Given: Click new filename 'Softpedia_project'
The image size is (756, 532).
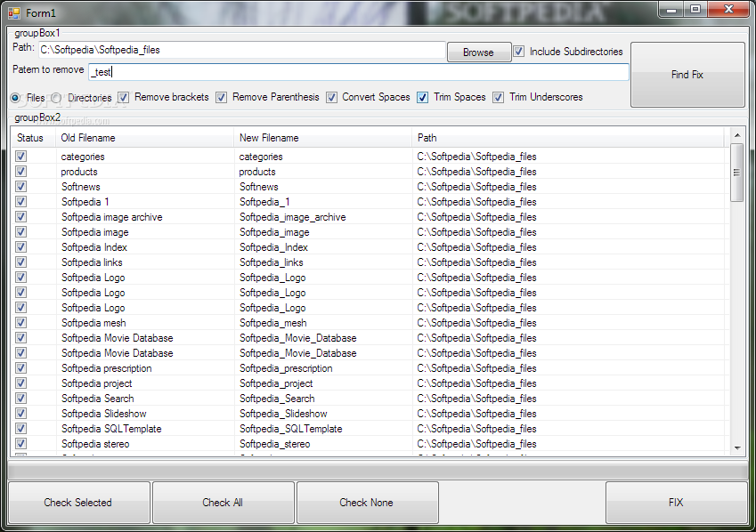Looking at the screenshot, I should pyautogui.click(x=276, y=383).
